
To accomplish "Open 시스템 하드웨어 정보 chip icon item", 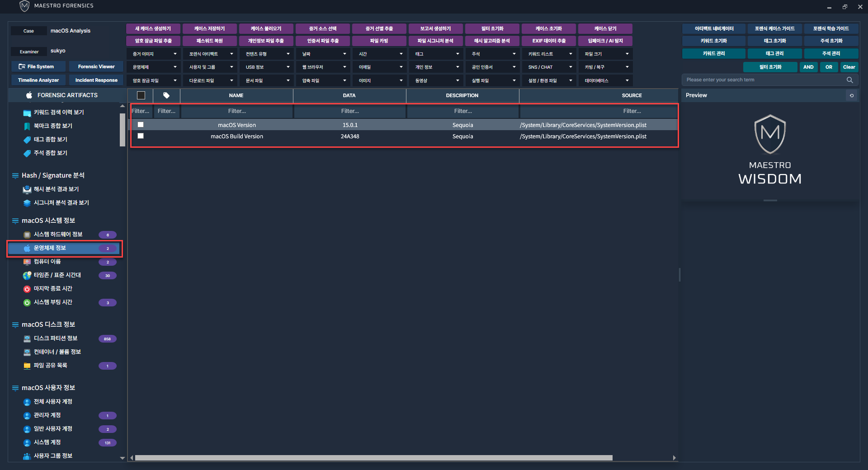I will 27,235.
